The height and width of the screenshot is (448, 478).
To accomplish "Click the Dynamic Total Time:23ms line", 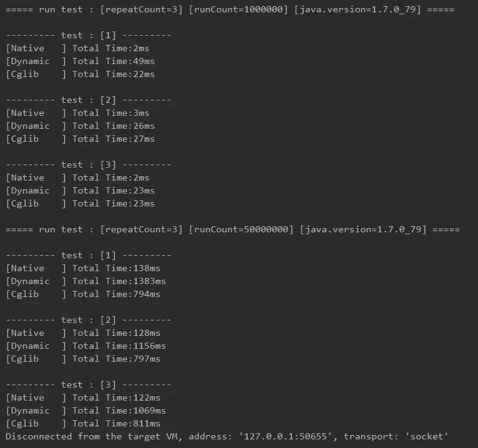I will point(81,190).
